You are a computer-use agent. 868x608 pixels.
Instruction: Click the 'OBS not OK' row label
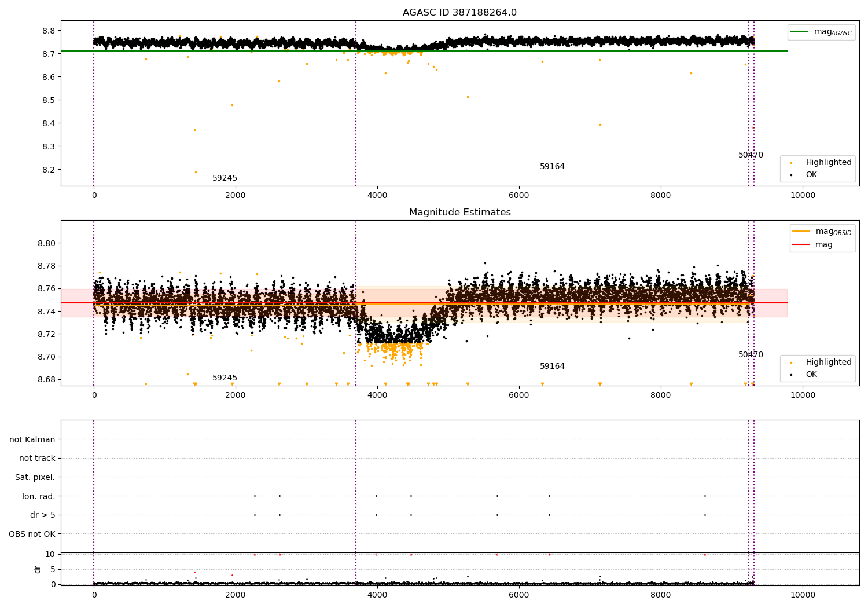coord(32,534)
